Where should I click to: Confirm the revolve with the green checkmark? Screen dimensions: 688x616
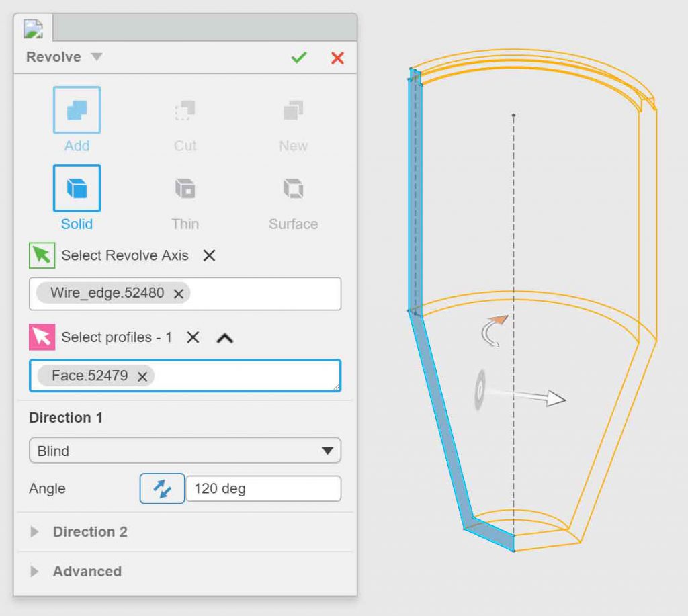(298, 58)
